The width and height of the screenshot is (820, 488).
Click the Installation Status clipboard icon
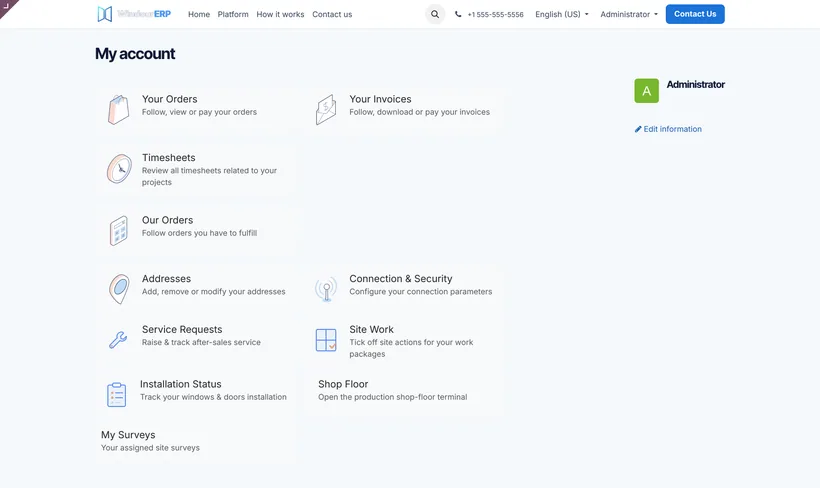(x=116, y=394)
